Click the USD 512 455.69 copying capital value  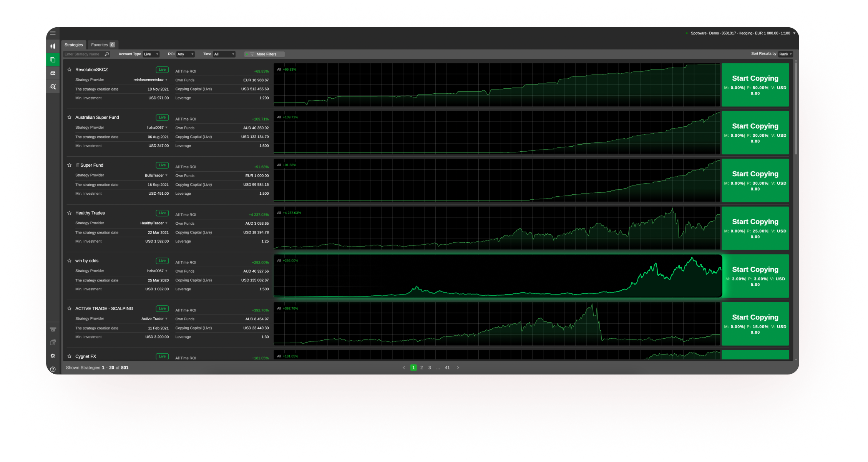pos(255,89)
